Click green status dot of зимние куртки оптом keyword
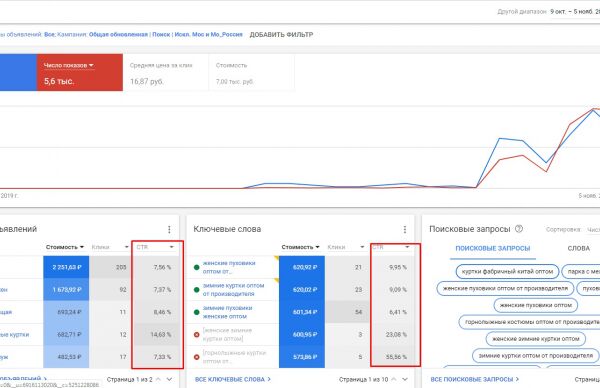600x388 pixels. click(197, 290)
